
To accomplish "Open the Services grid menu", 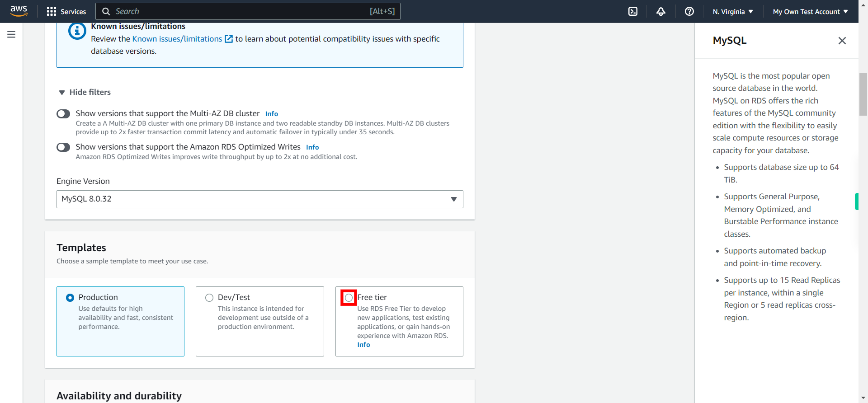I will [52, 11].
